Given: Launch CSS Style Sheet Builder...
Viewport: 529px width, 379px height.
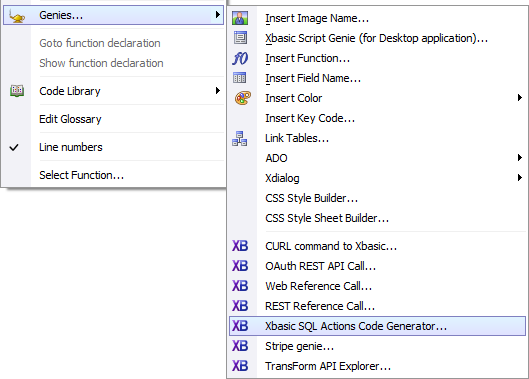Looking at the screenshot, I should pos(377,218).
